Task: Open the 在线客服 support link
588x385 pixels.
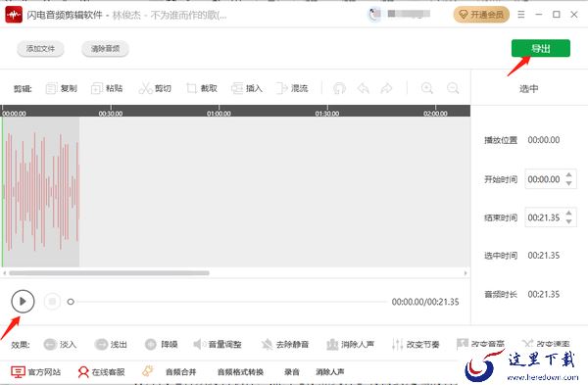Action: pos(101,372)
